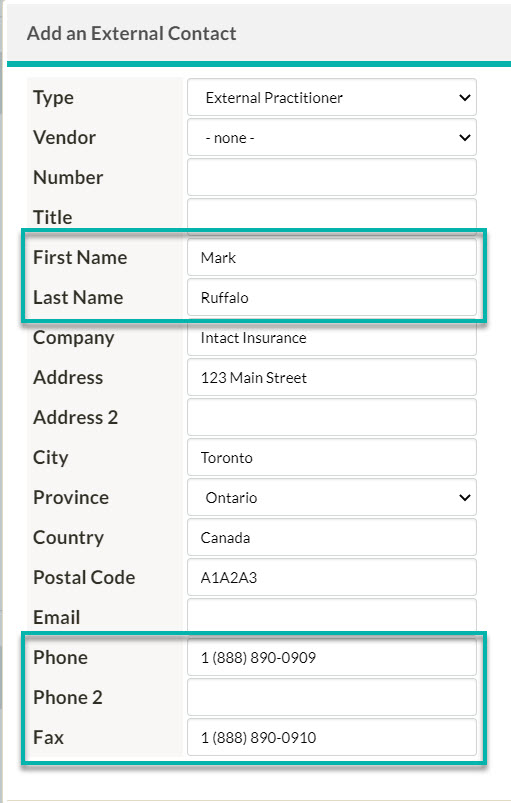The width and height of the screenshot is (511, 803).
Task: Click the Province dropdown chevron arrow
Action: point(464,497)
